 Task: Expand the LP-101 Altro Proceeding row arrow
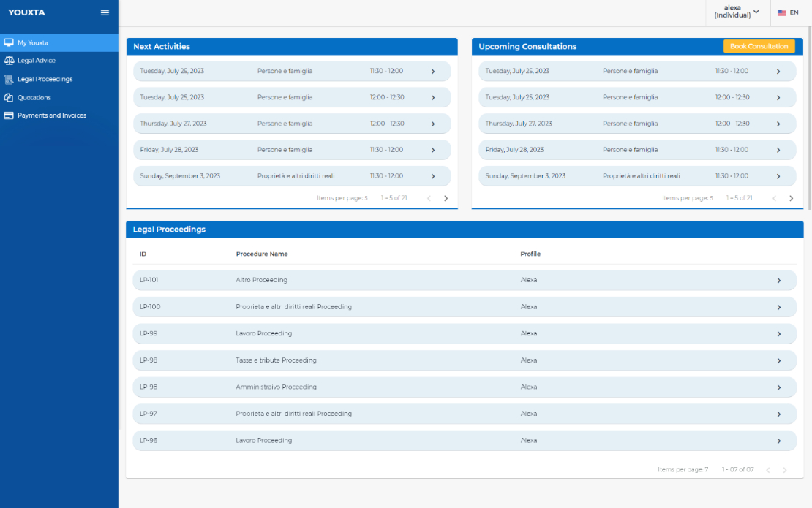click(778, 281)
